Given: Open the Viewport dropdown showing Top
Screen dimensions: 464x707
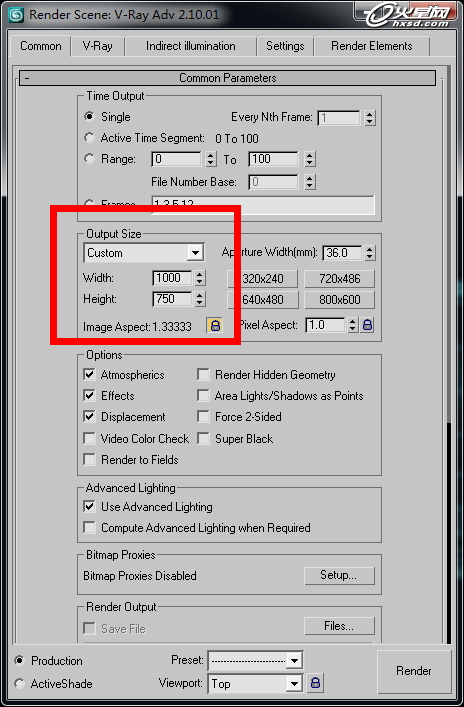Looking at the screenshot, I should click(x=255, y=684).
